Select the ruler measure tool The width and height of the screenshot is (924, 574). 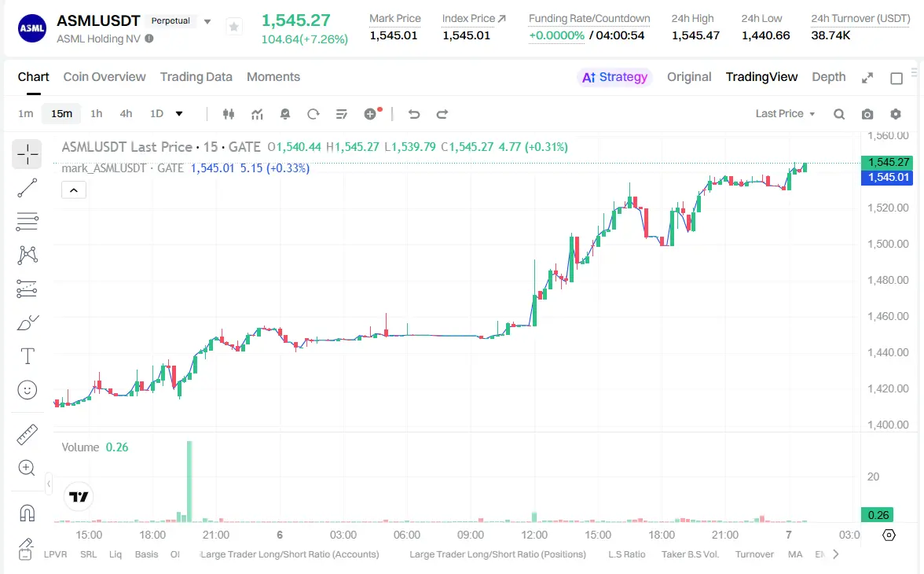coord(27,434)
